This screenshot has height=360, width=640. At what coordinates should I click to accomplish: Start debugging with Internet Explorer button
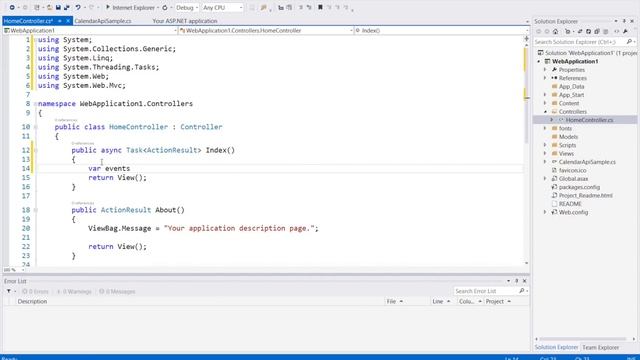pos(130,7)
